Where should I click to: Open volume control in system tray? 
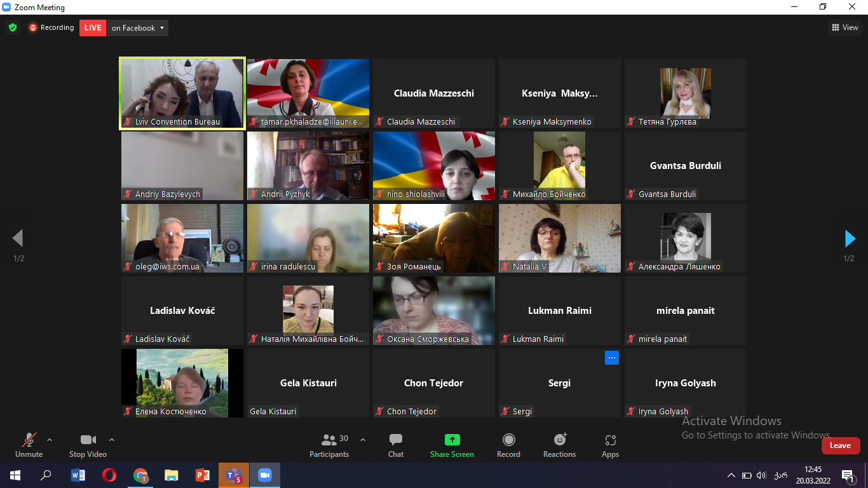point(762,475)
